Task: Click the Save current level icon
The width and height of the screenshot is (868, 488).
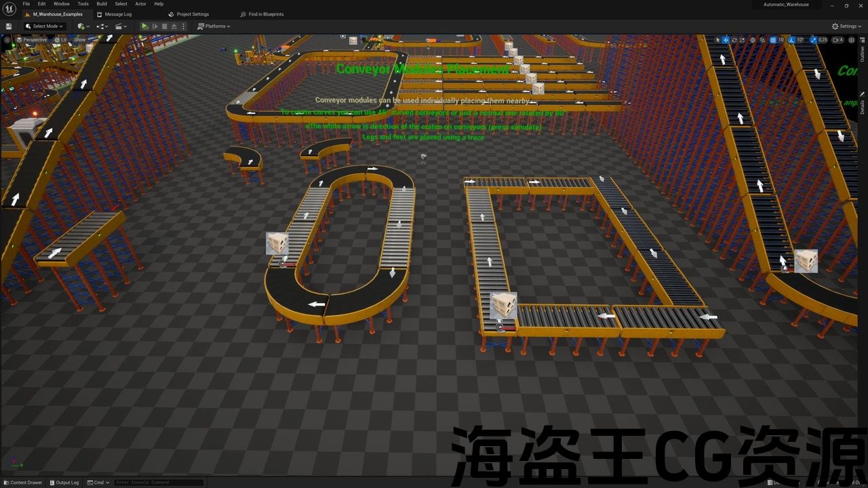Action: (9, 26)
